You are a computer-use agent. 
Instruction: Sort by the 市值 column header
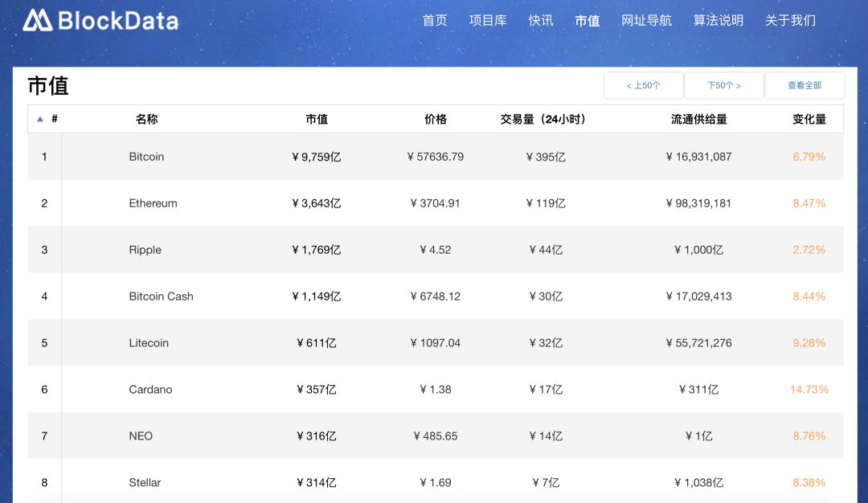coord(317,119)
